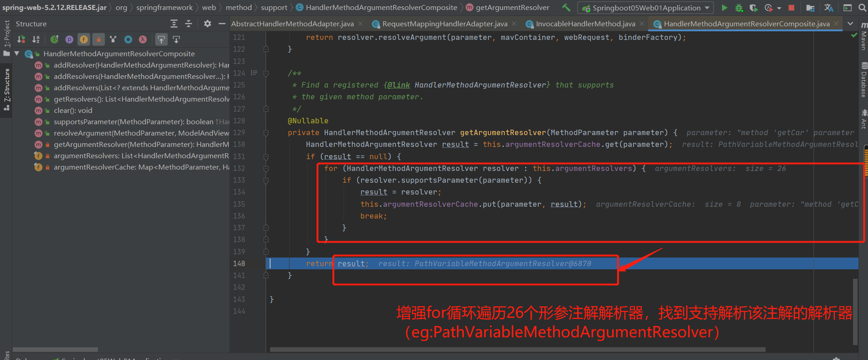Switch to RequestMappingHandlerAdapter.java tab
The image size is (868, 360).
coord(444,24)
